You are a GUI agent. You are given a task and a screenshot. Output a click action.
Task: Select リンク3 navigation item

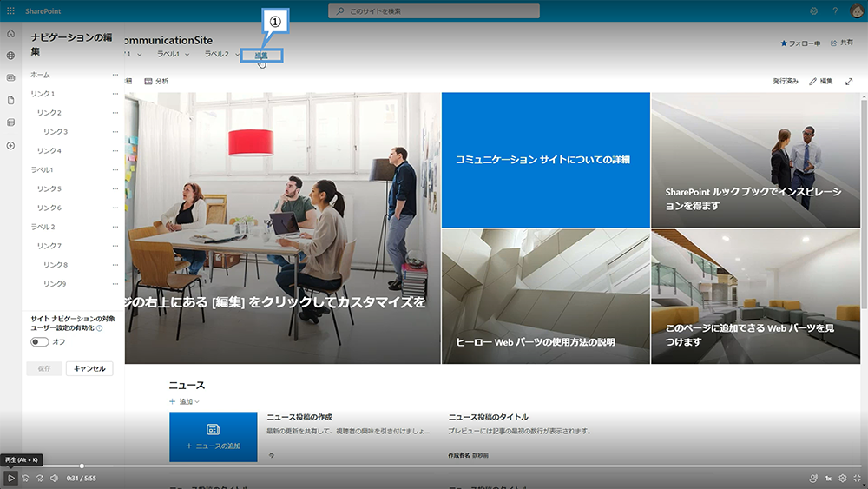tap(56, 132)
